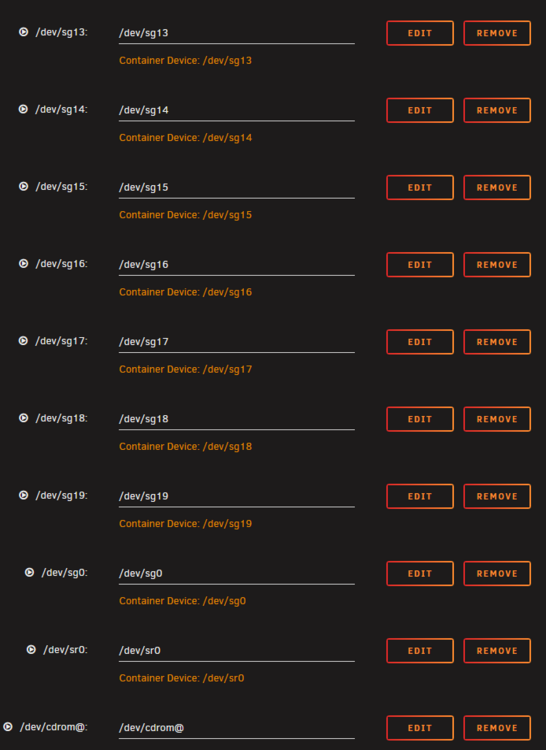546x750 pixels.
Task: Click the circle icon beside /dev/cdrom@ label
Action: (8, 727)
